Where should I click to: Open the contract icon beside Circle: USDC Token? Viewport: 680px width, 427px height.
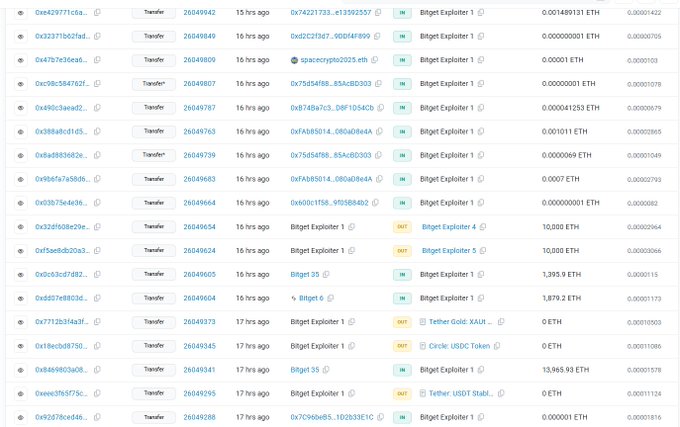click(422, 346)
